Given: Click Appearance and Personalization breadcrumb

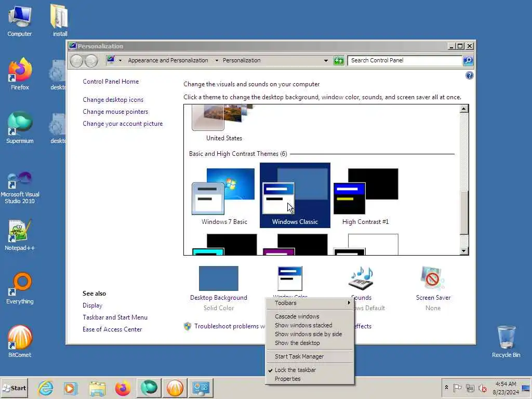Looking at the screenshot, I should pos(168,60).
